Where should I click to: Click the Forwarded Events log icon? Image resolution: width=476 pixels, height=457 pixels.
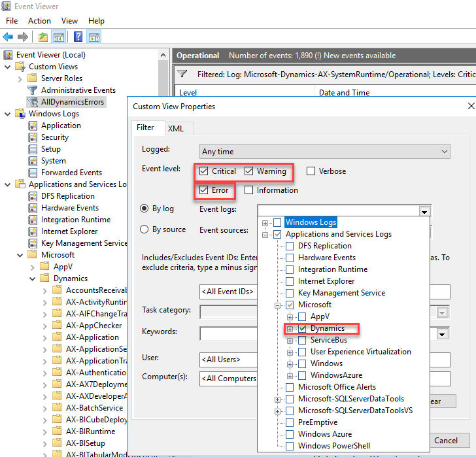point(33,173)
